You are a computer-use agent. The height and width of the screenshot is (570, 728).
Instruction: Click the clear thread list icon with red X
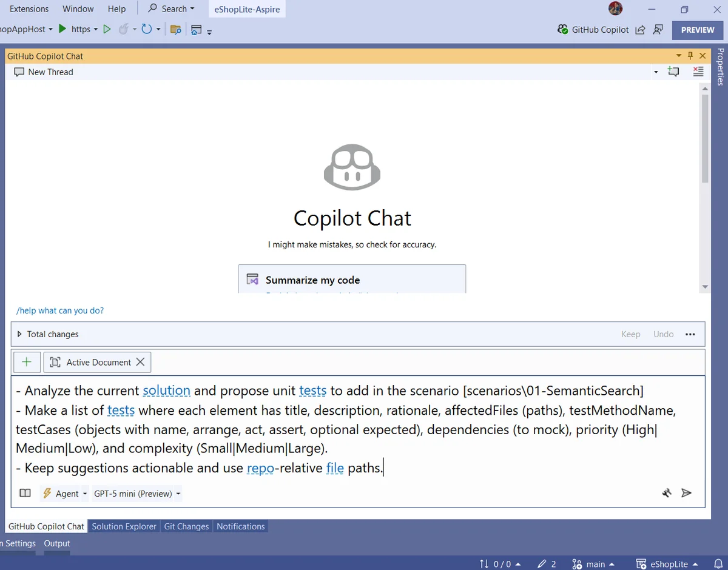pyautogui.click(x=698, y=72)
